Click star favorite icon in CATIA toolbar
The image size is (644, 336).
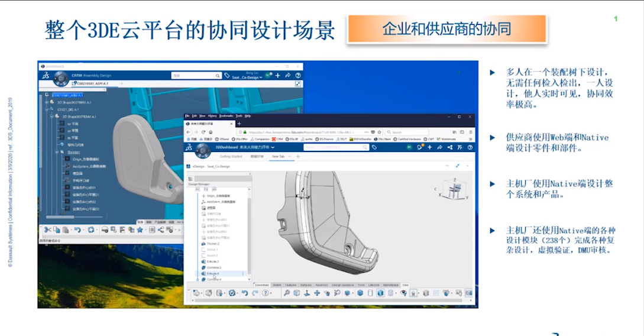click(x=140, y=230)
